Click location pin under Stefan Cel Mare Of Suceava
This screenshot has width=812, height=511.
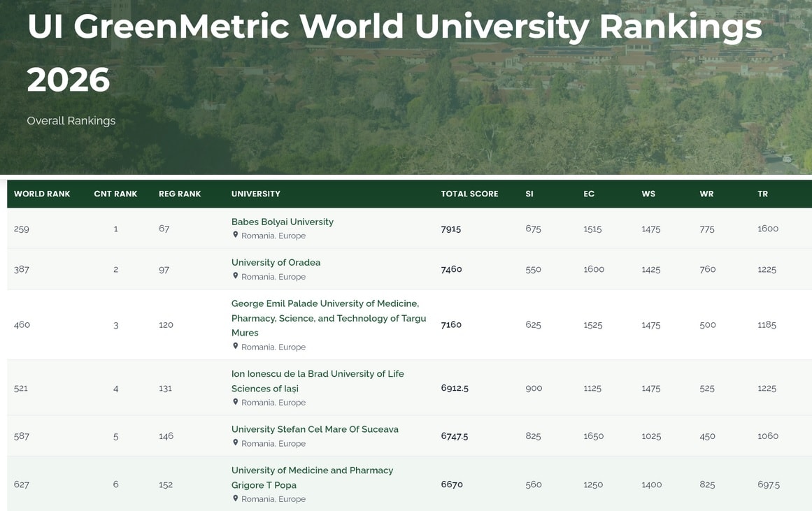tap(235, 442)
